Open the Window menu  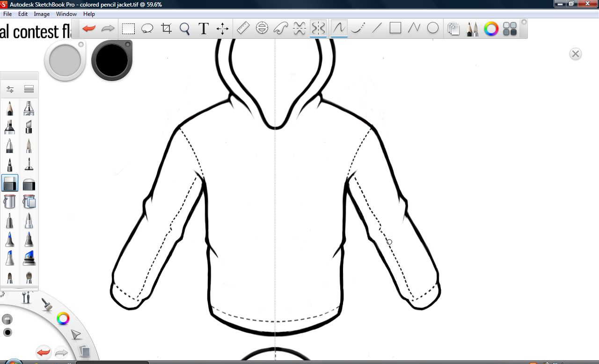click(66, 14)
